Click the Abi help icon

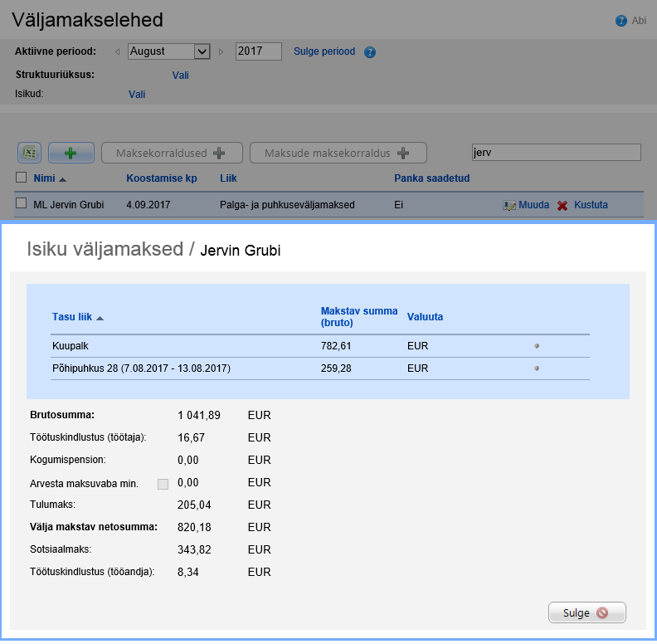click(620, 21)
